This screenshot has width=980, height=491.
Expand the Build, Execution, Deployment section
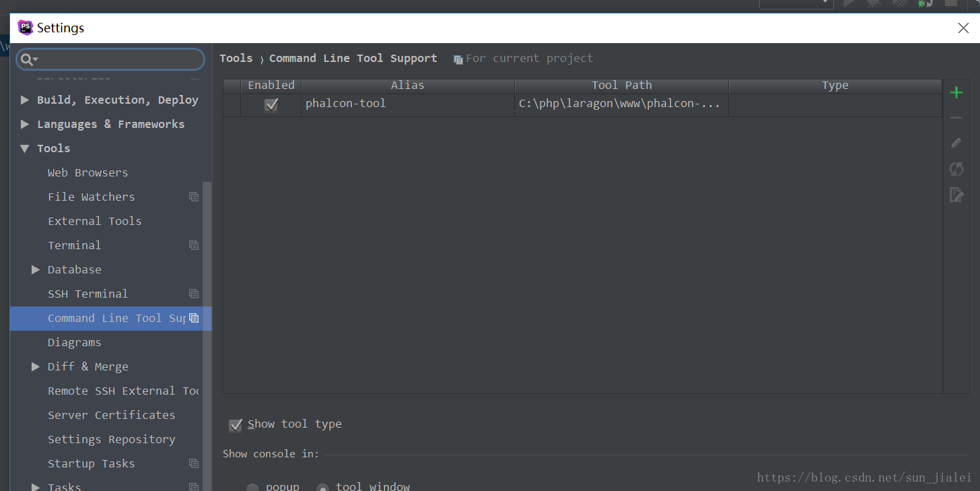pos(25,100)
